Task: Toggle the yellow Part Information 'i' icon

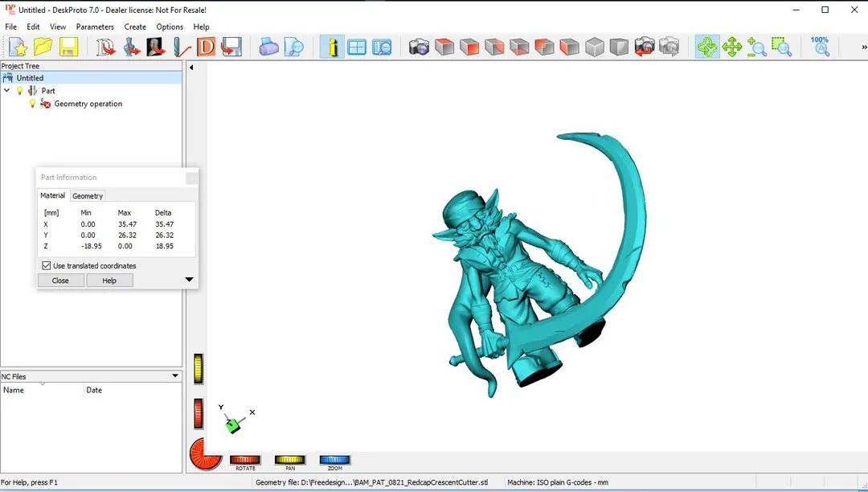Action: 332,47
